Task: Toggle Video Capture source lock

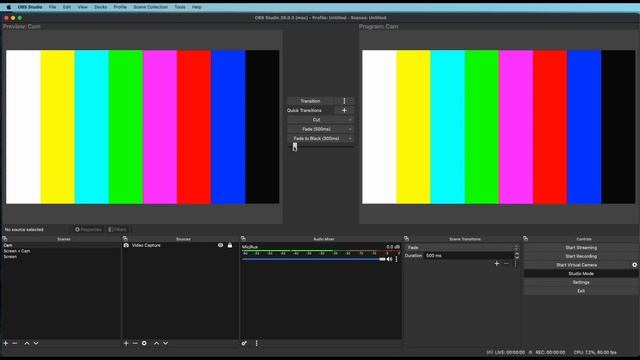Action: [230, 245]
